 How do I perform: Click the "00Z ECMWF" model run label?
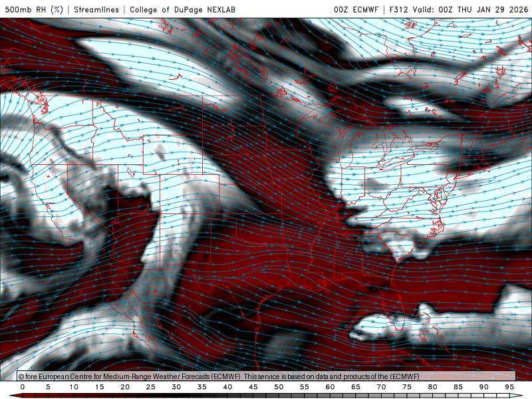[356, 9]
